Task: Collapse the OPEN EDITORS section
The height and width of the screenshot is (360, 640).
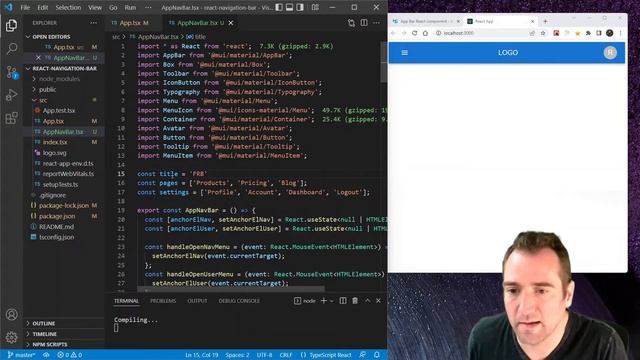Action: tap(51, 37)
